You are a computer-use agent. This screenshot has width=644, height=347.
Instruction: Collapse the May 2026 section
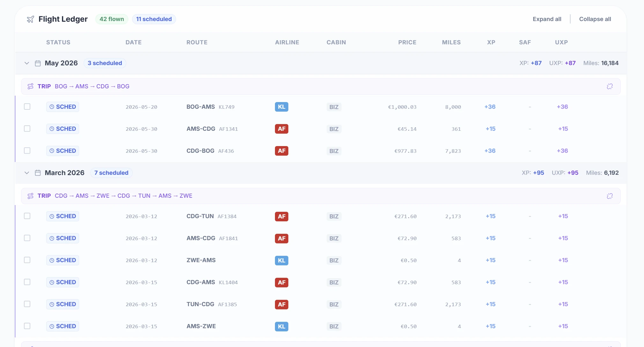click(x=26, y=63)
